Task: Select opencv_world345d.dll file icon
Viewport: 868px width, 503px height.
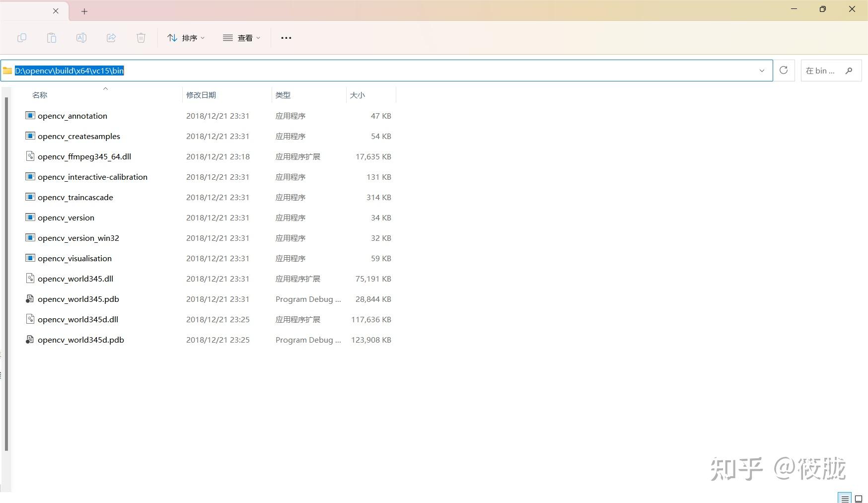Action: point(30,319)
